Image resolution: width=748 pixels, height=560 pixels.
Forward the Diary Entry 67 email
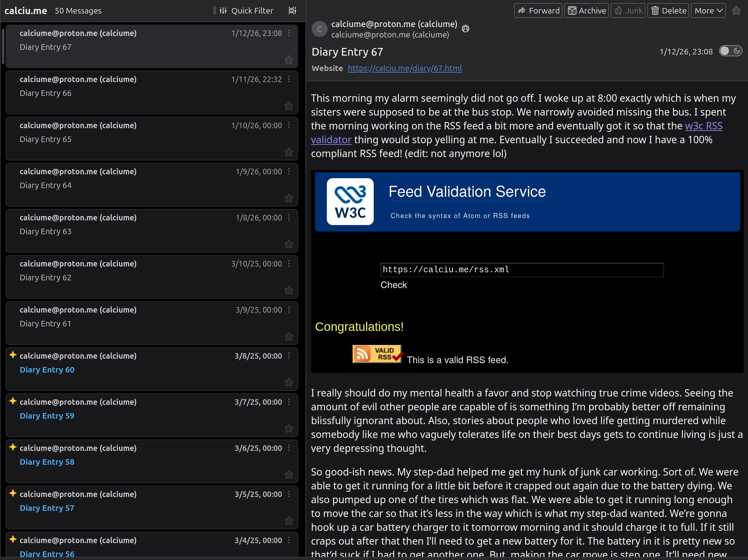(538, 10)
